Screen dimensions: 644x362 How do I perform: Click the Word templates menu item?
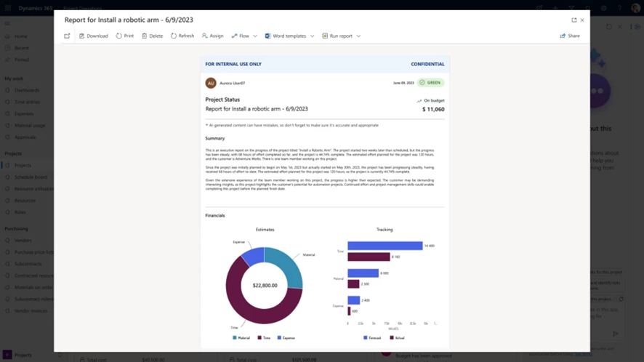click(289, 36)
